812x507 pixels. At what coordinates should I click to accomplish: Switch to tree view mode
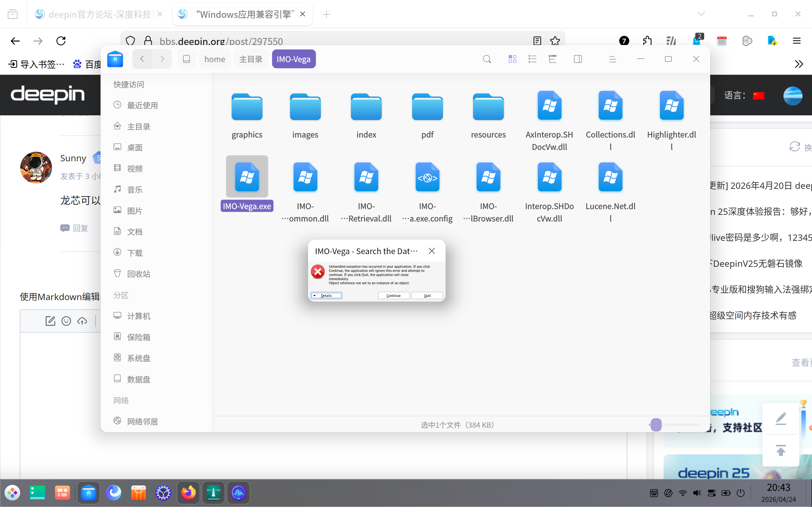click(x=552, y=59)
